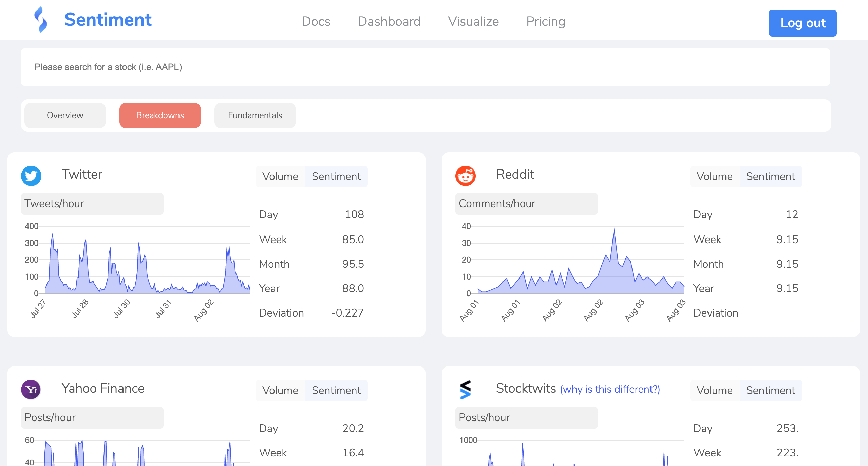Screen dimensions: 868x466
Task: Open the Visualize nav item
Action: (x=473, y=21)
